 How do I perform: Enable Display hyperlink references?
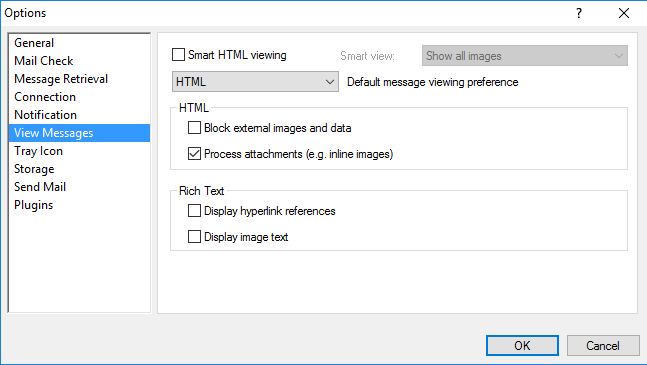[194, 211]
